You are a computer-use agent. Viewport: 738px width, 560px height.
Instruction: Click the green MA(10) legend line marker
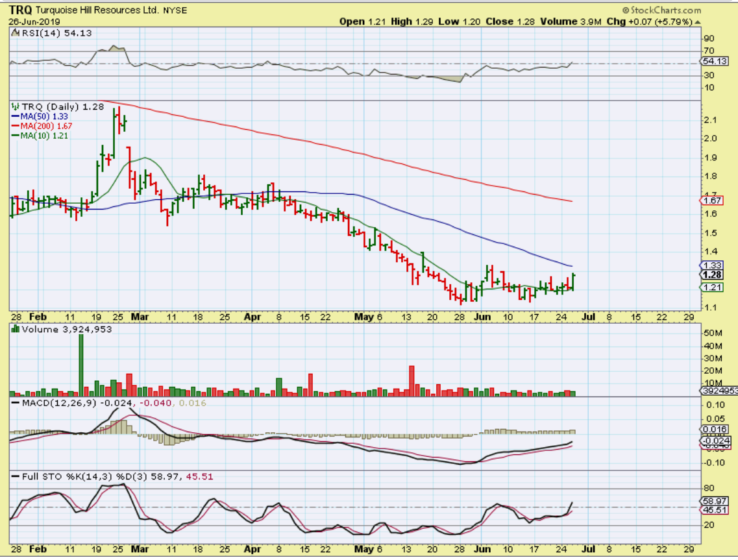pos(15,136)
